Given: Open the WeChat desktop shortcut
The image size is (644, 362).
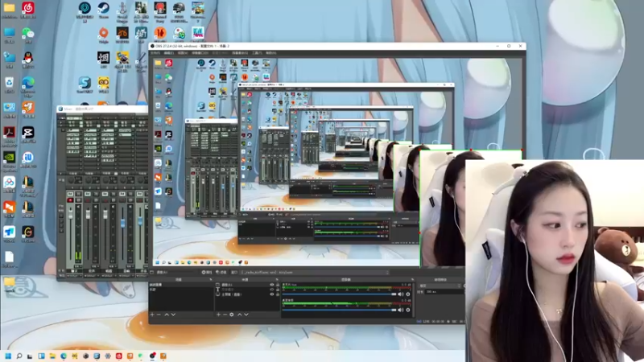Looking at the screenshot, I should [x=28, y=34].
